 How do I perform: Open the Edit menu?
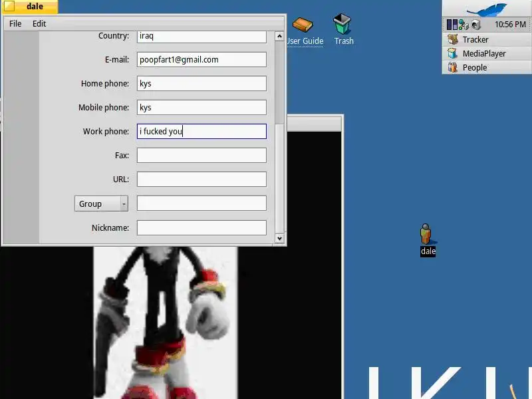(39, 23)
